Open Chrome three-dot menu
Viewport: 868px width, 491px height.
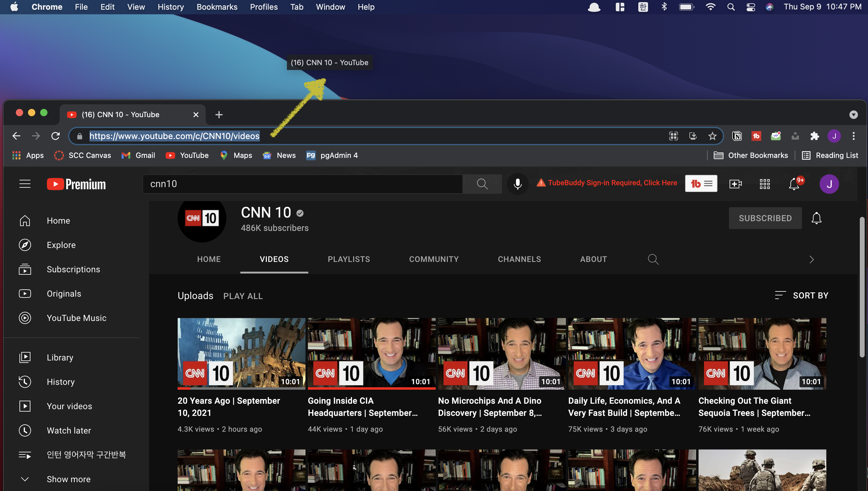tap(854, 136)
